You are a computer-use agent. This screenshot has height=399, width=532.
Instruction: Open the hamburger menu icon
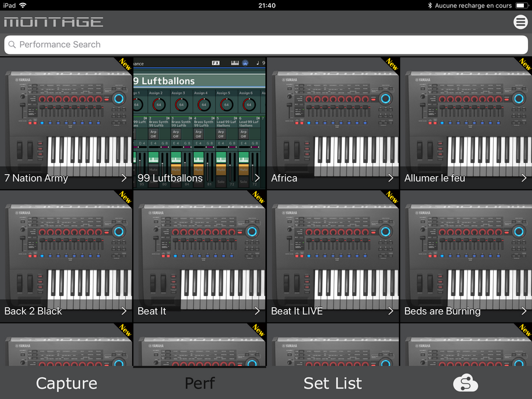click(x=520, y=22)
